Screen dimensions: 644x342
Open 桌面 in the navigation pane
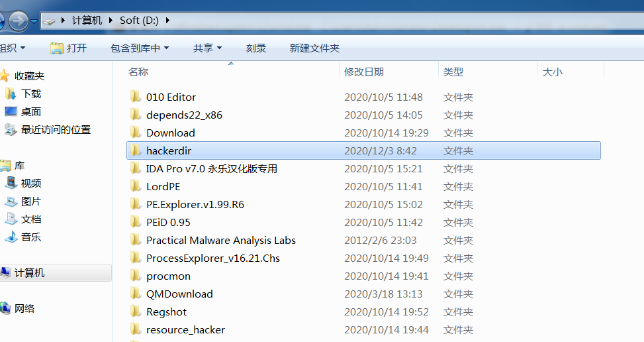31,112
